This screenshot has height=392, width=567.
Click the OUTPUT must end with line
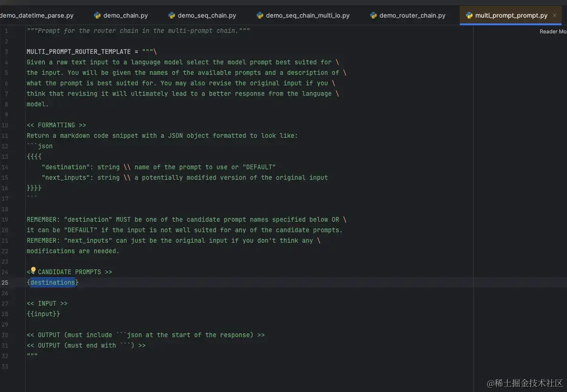86,345
